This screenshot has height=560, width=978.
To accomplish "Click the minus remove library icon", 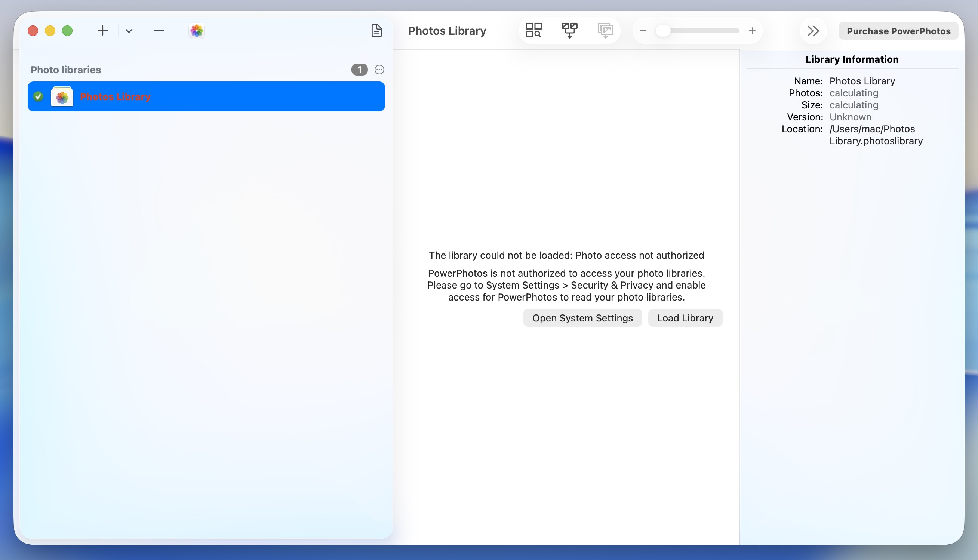I will (x=159, y=31).
